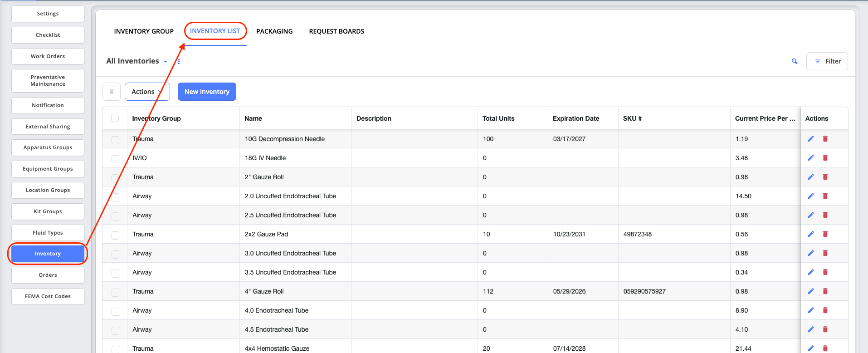
Task: Edit the 2x2 Gauze Pad row
Action: point(811,234)
